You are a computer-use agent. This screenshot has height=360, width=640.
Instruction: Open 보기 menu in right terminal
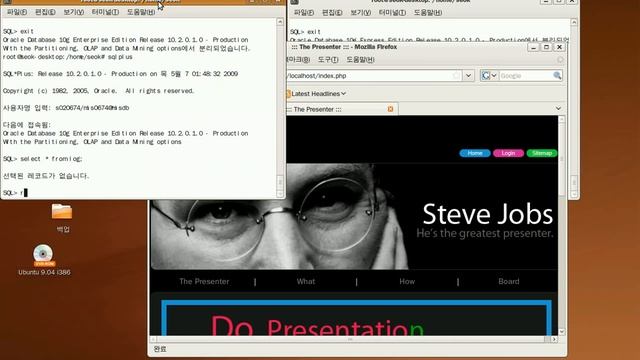coord(361,13)
